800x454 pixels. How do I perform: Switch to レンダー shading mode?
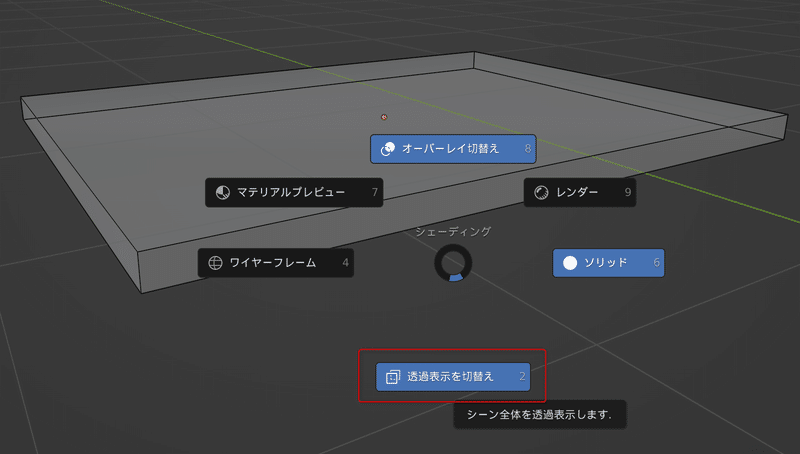(580, 192)
